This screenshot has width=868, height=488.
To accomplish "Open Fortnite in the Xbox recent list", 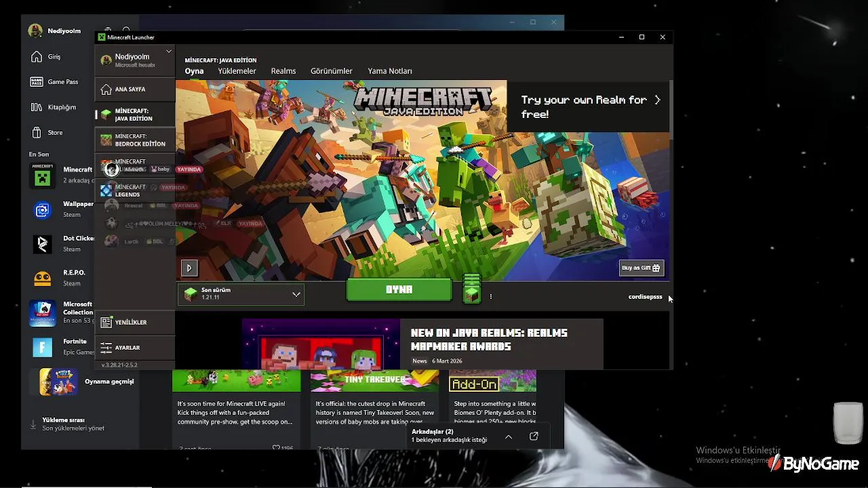I will coord(61,347).
